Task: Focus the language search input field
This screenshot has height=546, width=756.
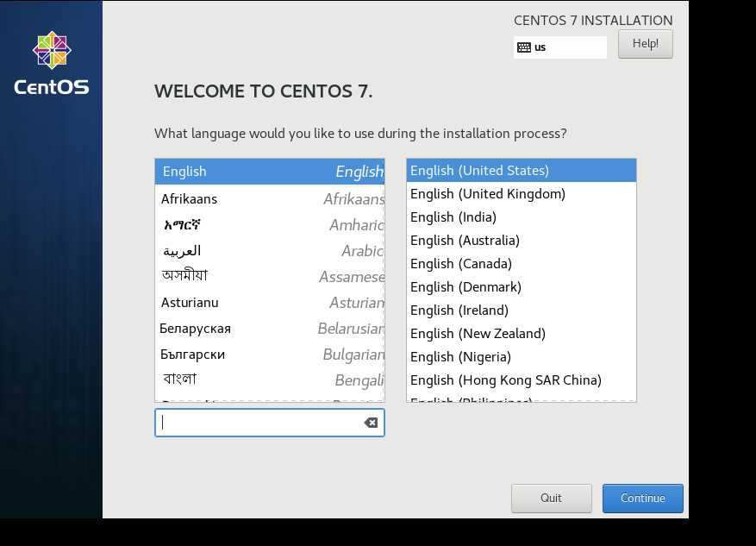Action: (270, 423)
